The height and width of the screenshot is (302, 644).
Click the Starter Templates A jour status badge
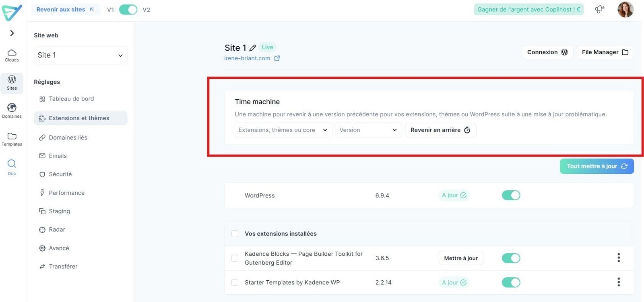(x=454, y=282)
